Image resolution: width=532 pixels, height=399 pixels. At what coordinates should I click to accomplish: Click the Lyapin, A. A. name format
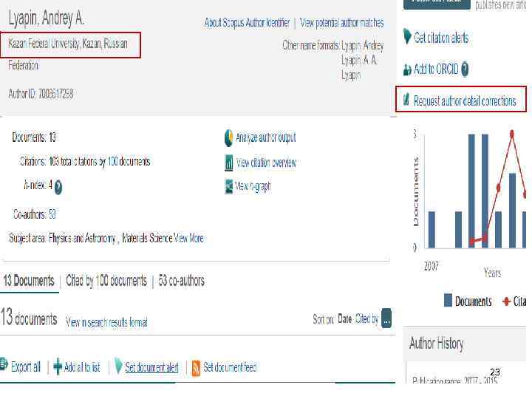pos(359,60)
